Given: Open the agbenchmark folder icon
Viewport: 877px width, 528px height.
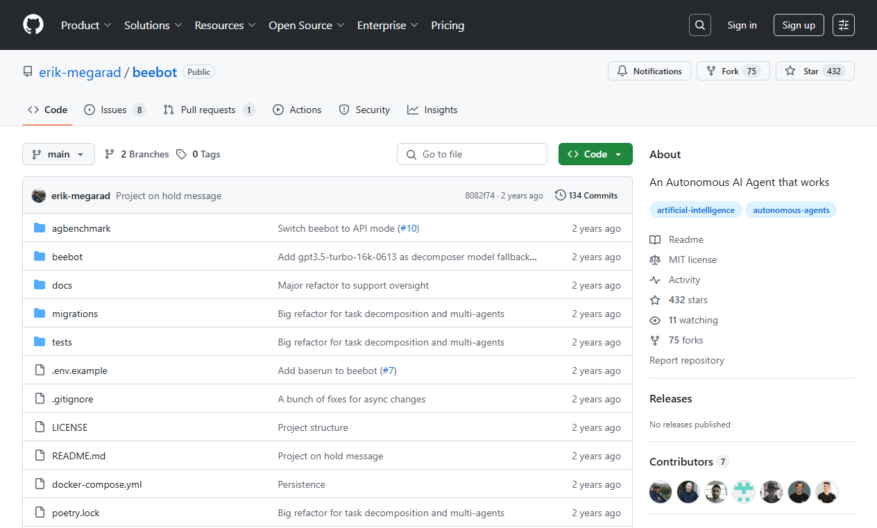Looking at the screenshot, I should point(39,228).
